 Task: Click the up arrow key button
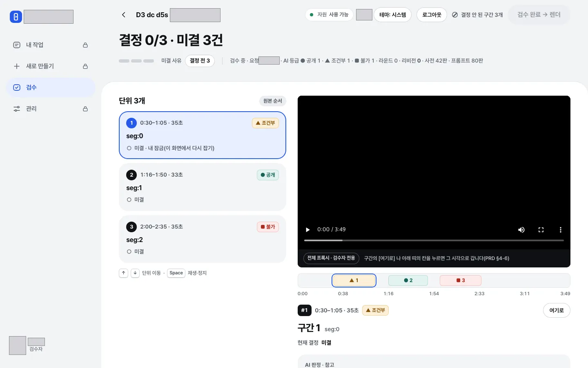click(123, 273)
